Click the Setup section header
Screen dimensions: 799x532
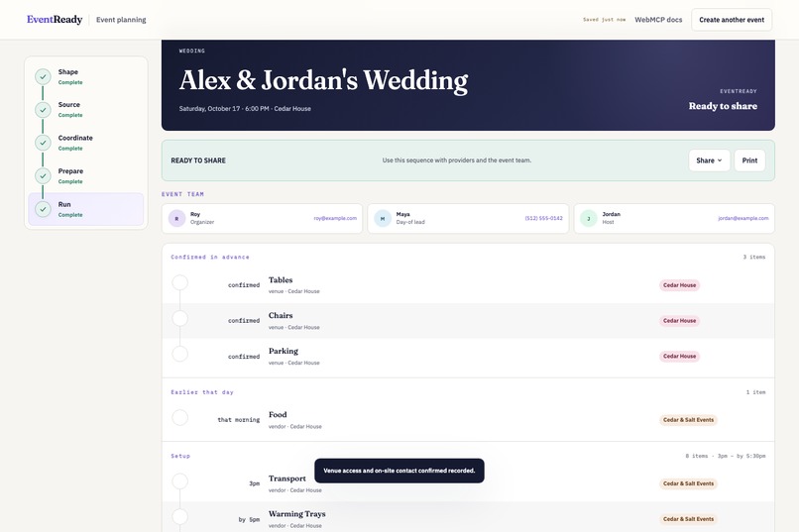(x=180, y=456)
